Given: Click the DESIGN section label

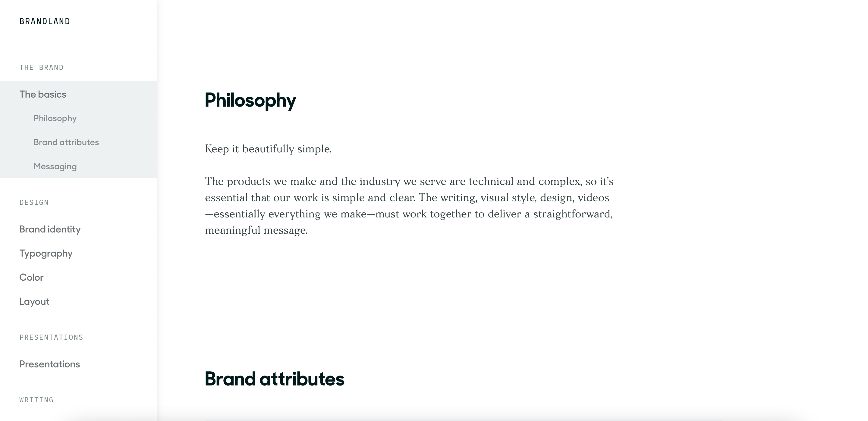Looking at the screenshot, I should coord(34,202).
